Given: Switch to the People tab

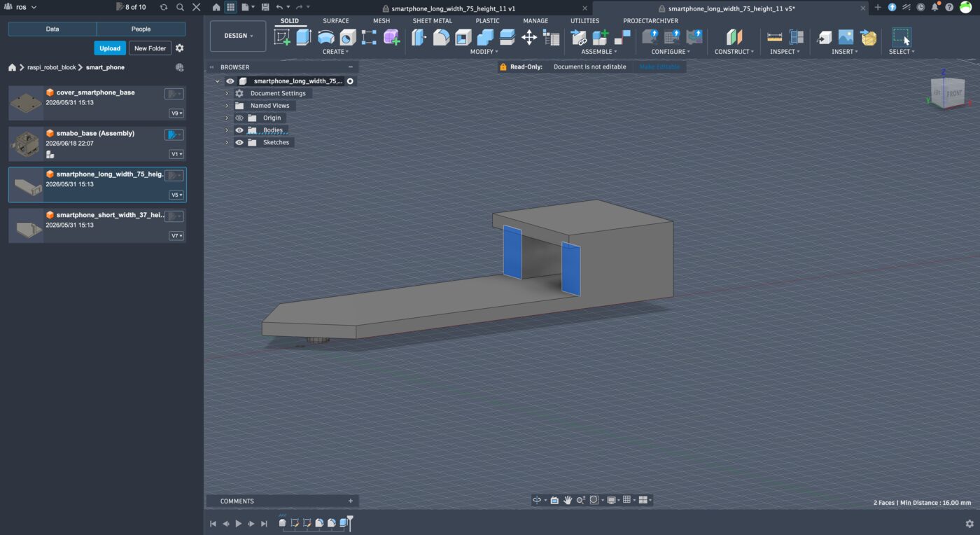Looking at the screenshot, I should [x=141, y=29].
